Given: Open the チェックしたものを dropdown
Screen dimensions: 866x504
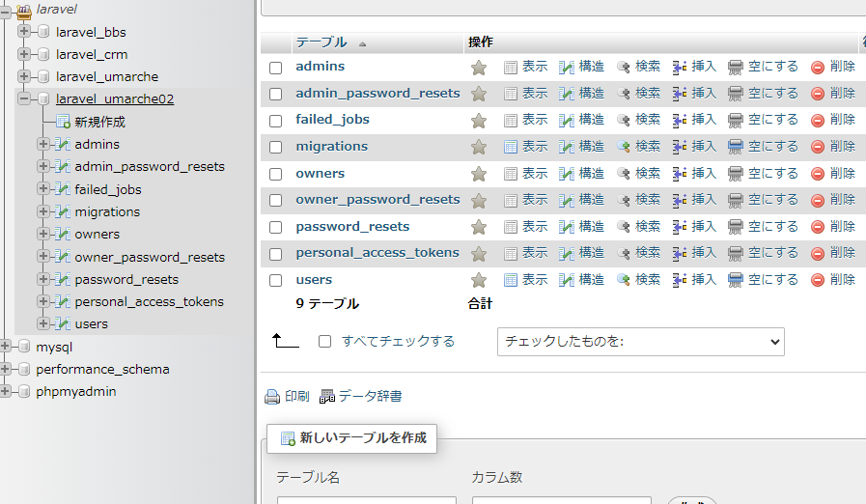Looking at the screenshot, I should pos(640,342).
